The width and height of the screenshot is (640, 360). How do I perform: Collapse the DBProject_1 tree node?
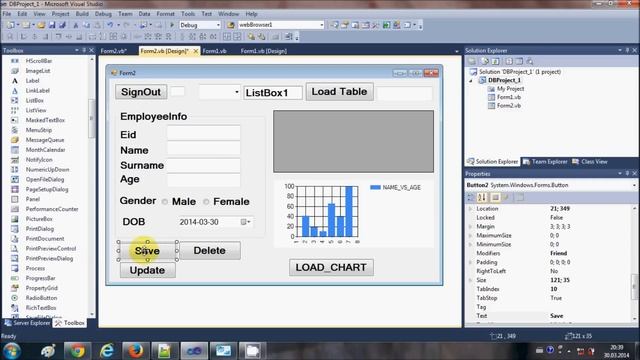point(471,80)
